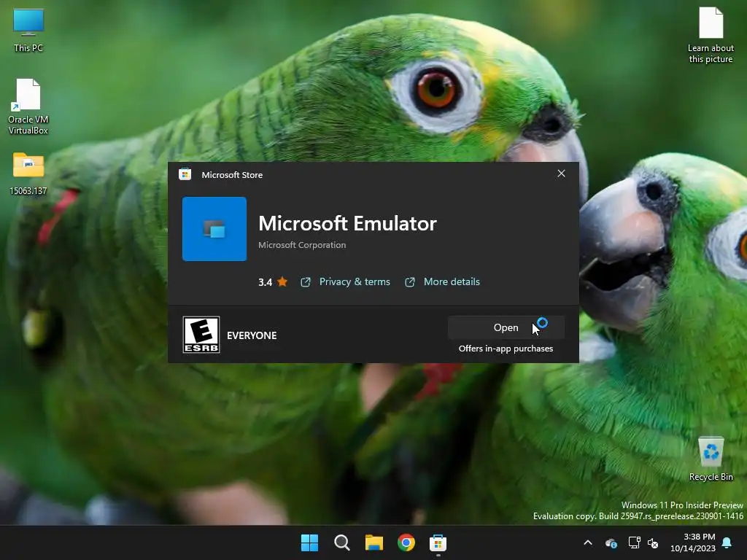Click the Microsoft Store logo in title bar

185,174
